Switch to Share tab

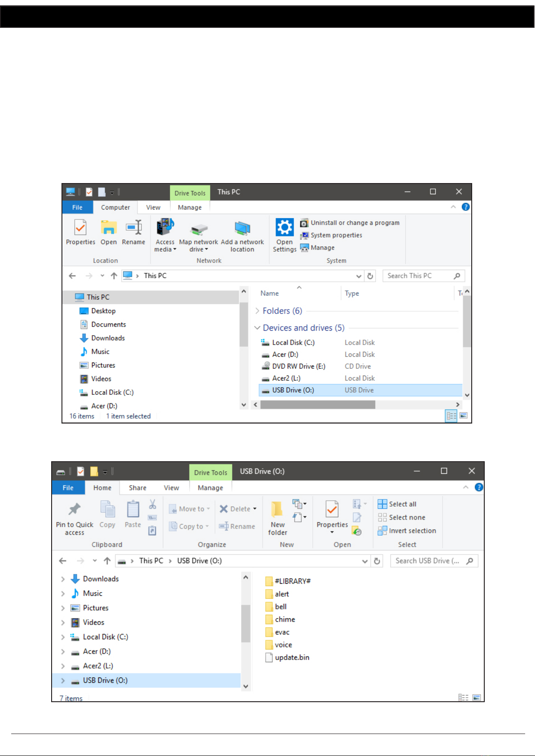point(137,488)
